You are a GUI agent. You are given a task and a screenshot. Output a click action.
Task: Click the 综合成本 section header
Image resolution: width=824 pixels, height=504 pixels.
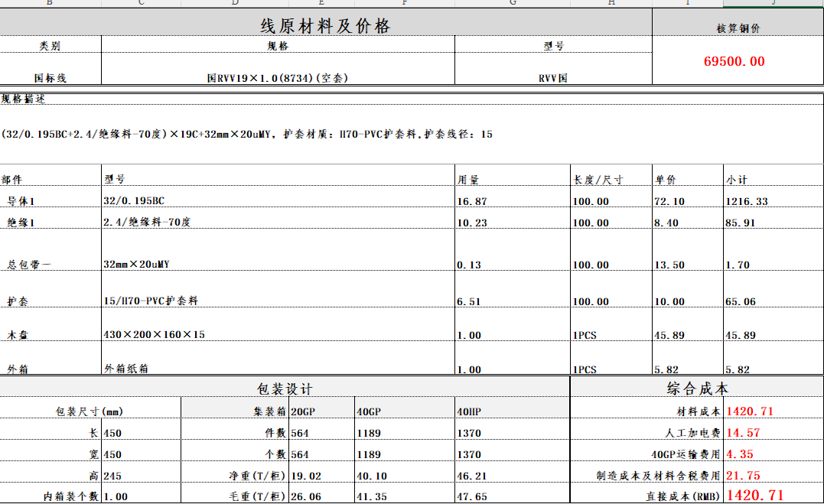click(x=698, y=389)
